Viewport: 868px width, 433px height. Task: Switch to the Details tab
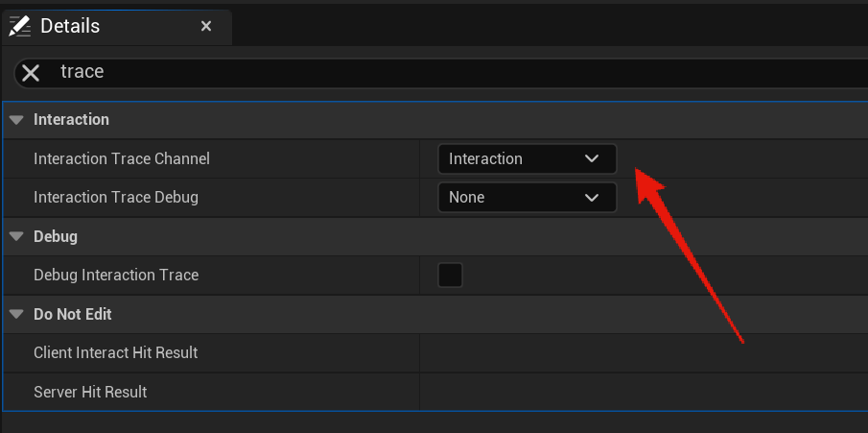70,27
